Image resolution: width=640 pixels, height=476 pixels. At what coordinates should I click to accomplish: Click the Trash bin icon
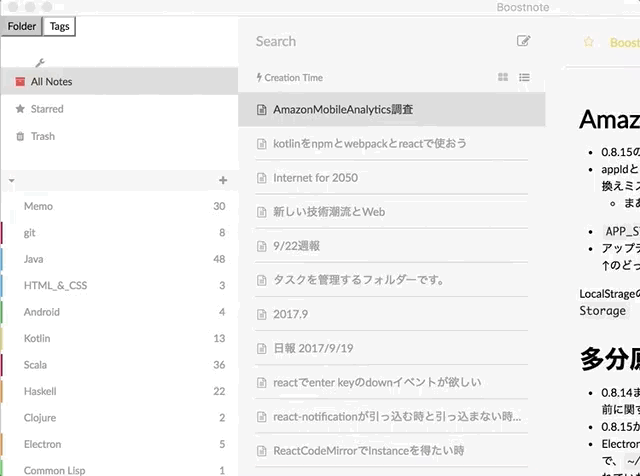tap(20, 136)
